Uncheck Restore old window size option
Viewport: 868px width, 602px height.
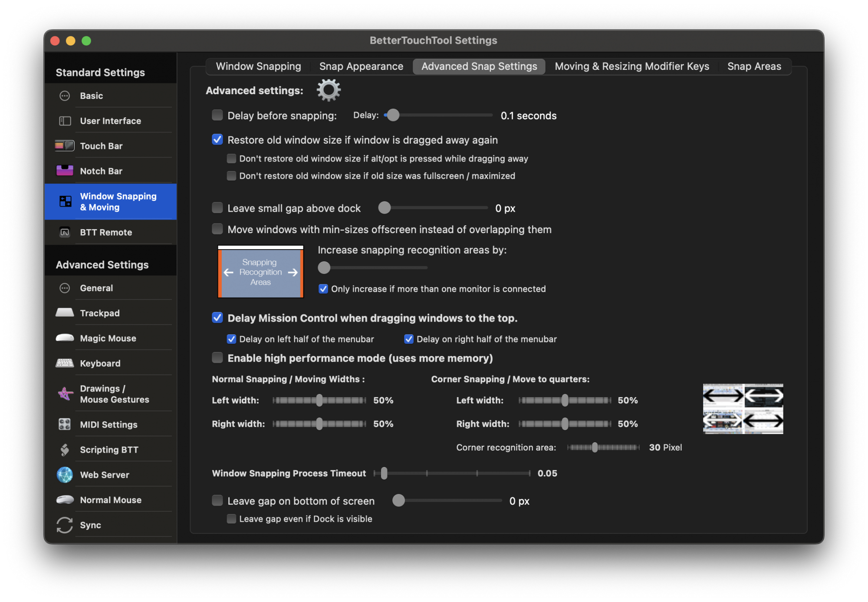pyautogui.click(x=217, y=139)
